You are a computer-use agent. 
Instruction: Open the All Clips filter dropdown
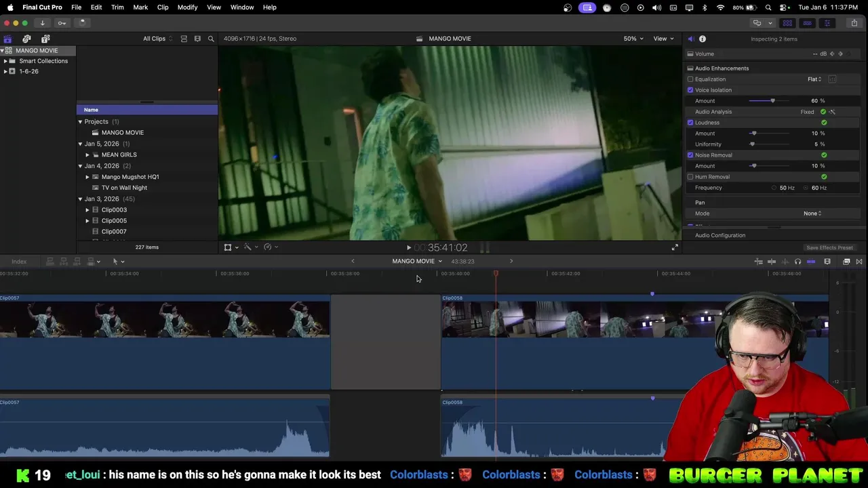pos(157,39)
